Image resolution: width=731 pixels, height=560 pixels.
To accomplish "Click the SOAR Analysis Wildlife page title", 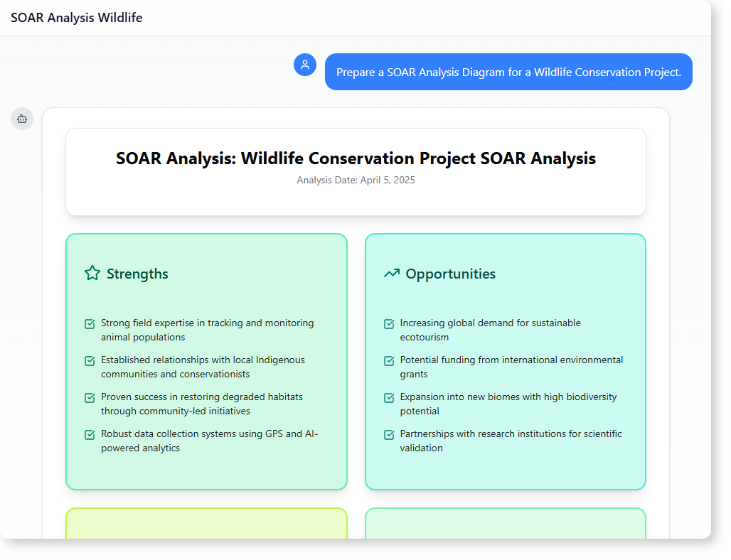I will pyautogui.click(x=76, y=18).
